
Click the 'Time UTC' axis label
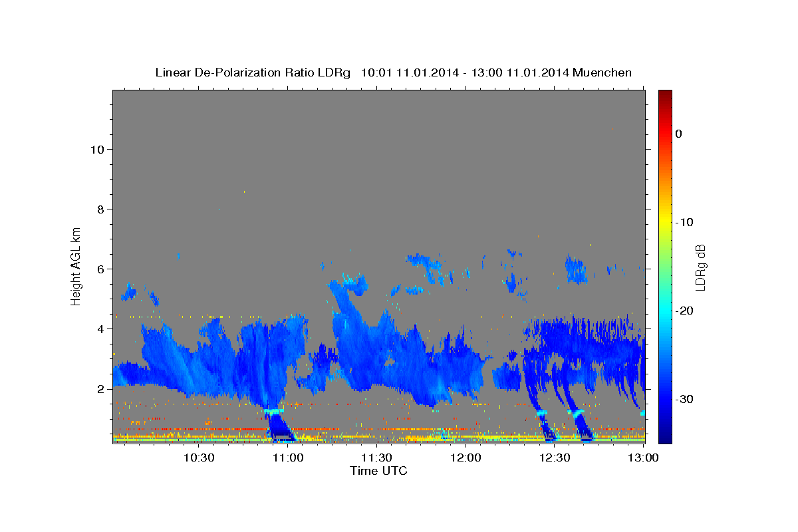(378, 471)
